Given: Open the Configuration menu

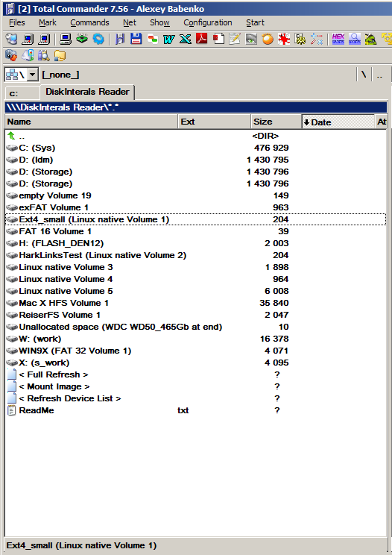Looking at the screenshot, I should (x=207, y=22).
